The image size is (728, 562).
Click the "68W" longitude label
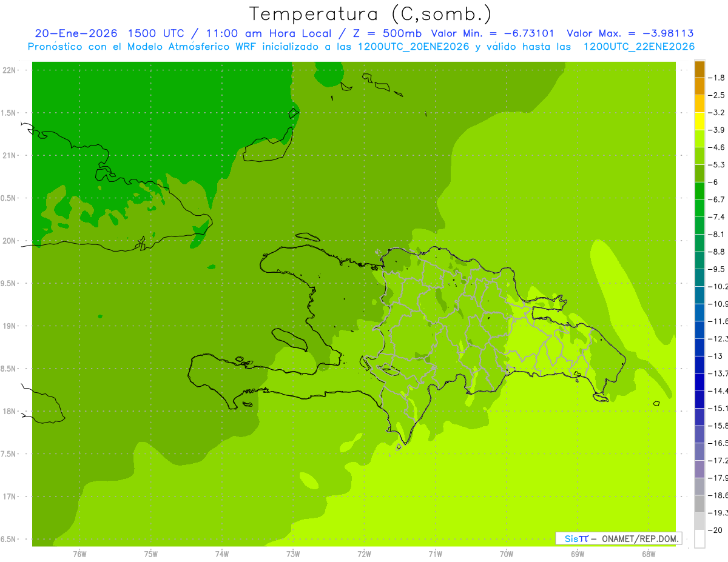649,554
